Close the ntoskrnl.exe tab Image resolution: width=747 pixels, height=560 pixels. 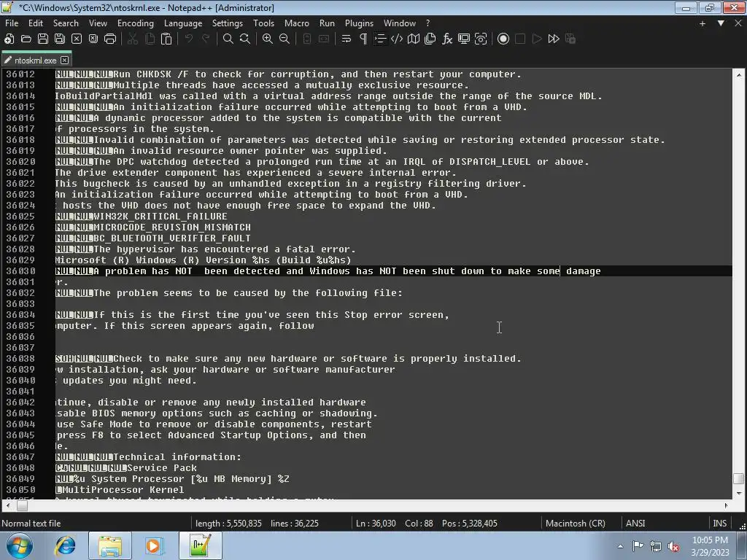[65, 60]
